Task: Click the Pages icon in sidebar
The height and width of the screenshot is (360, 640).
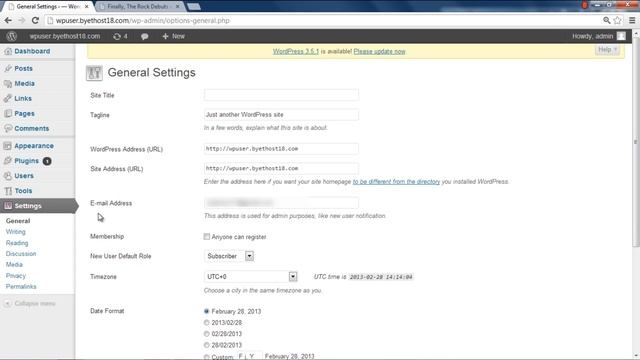Action: [x=8, y=113]
